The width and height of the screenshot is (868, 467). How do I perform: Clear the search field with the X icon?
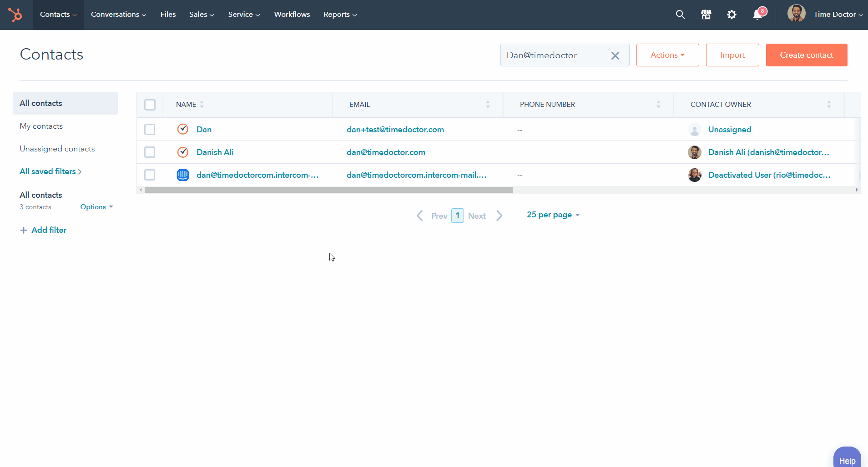point(615,55)
